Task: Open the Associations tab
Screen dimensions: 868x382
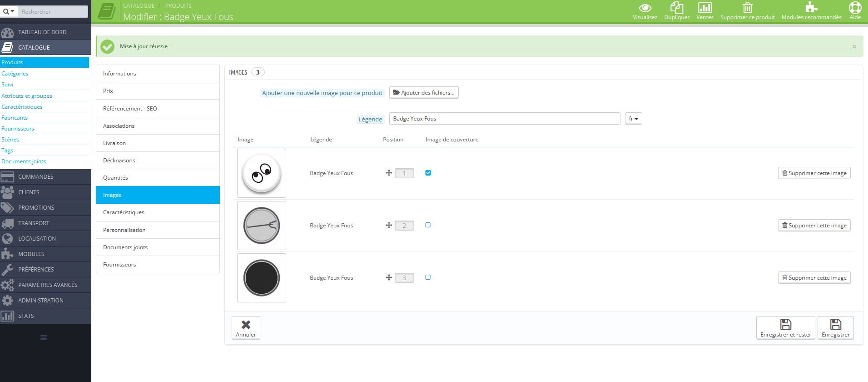Action: (x=158, y=126)
